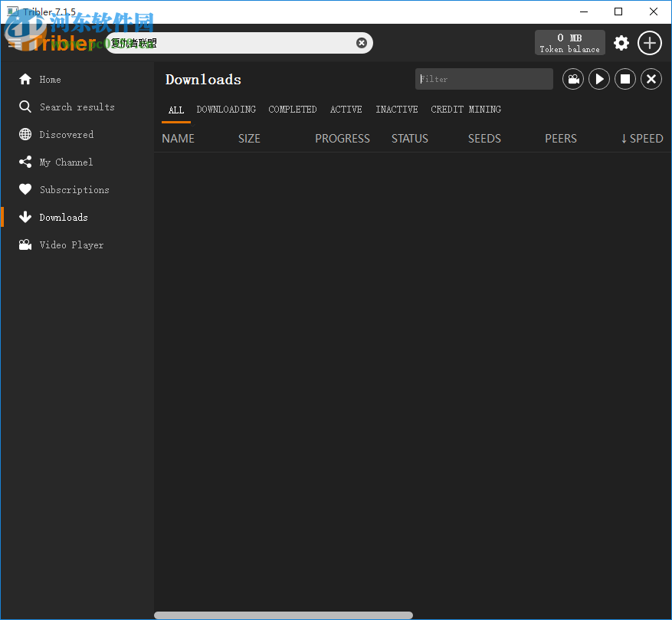Switch to the ACTIVE tab
Image resolution: width=672 pixels, height=620 pixels.
(x=346, y=110)
